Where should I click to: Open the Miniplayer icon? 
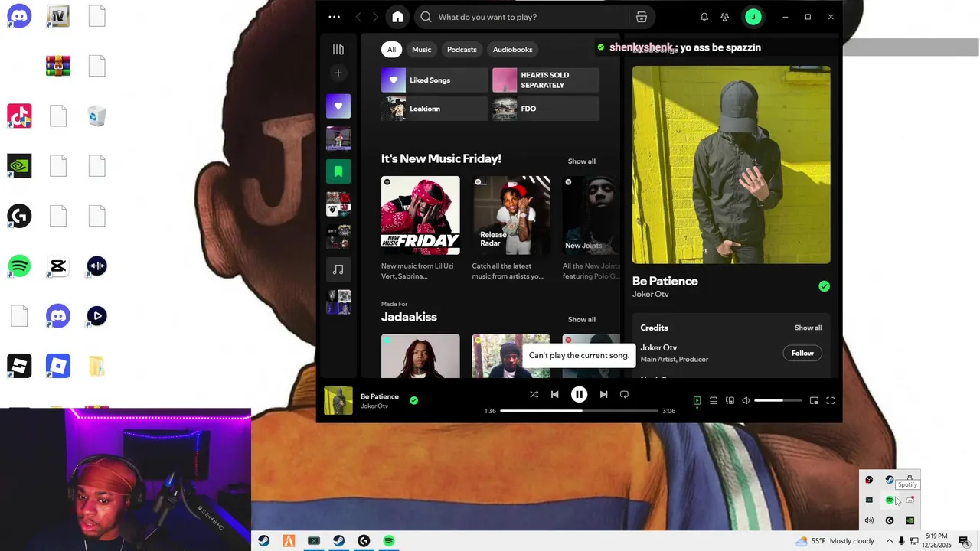(814, 401)
